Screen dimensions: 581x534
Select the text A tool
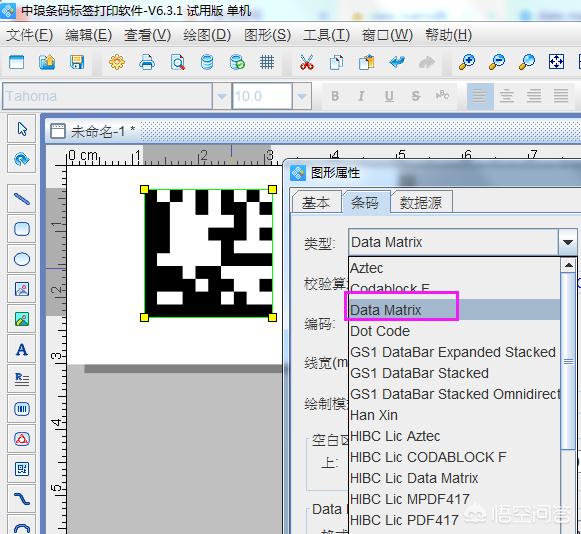[x=22, y=349]
